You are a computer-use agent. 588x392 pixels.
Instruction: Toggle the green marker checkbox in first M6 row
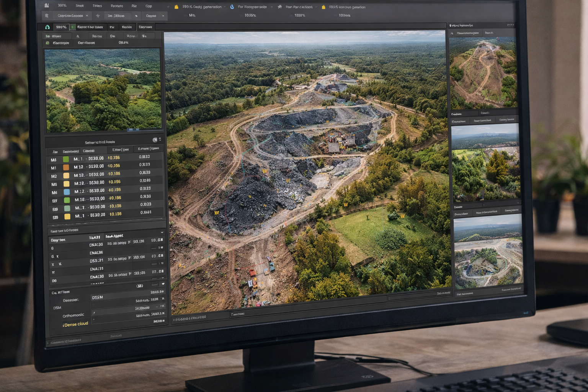[x=66, y=159]
